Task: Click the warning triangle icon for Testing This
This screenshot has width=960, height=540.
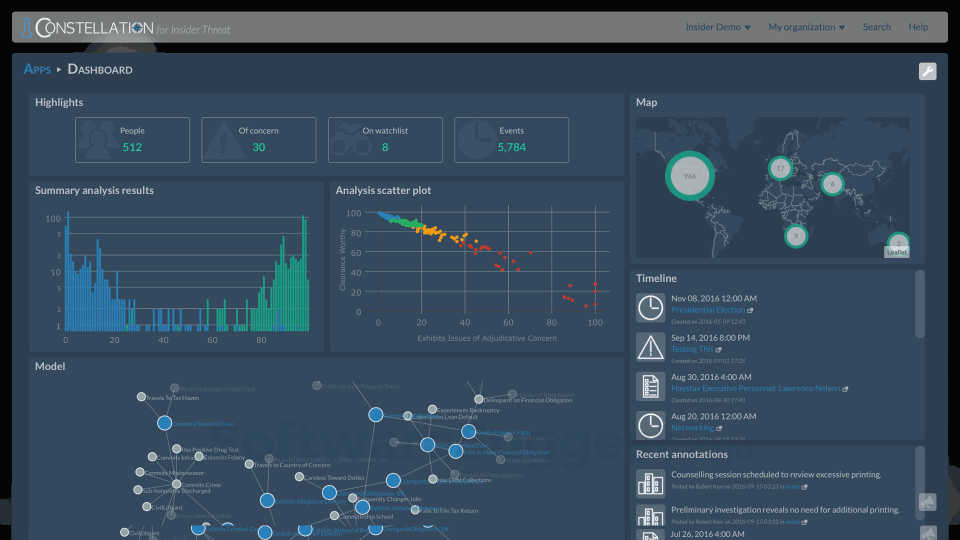Action: point(650,347)
